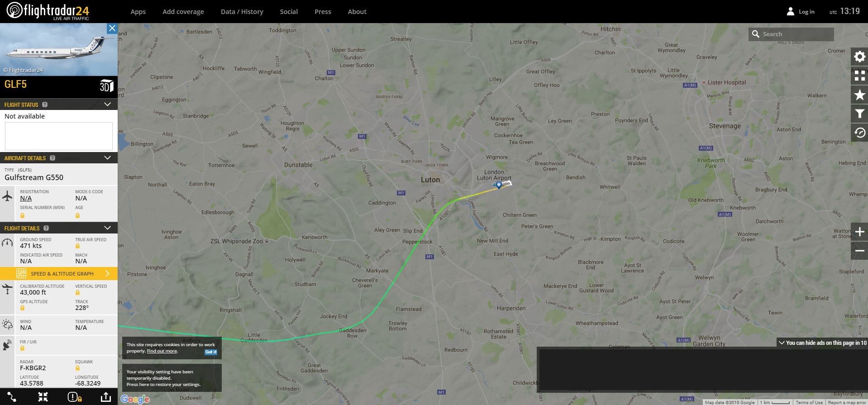This screenshot has width=868, height=405.
Task: Open the playback history icon
Action: [859, 133]
